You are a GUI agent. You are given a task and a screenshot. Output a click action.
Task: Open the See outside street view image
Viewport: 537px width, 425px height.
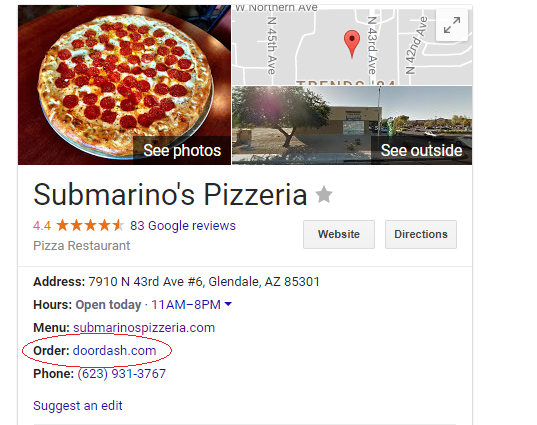352,125
